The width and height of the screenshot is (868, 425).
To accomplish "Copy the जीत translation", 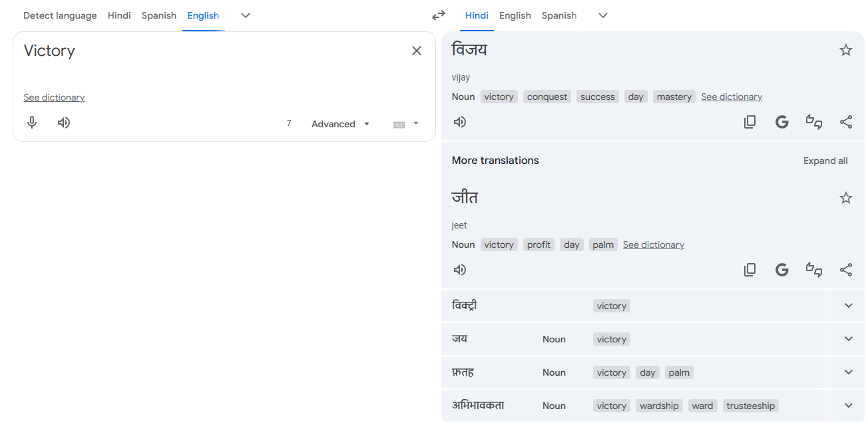I will point(750,270).
